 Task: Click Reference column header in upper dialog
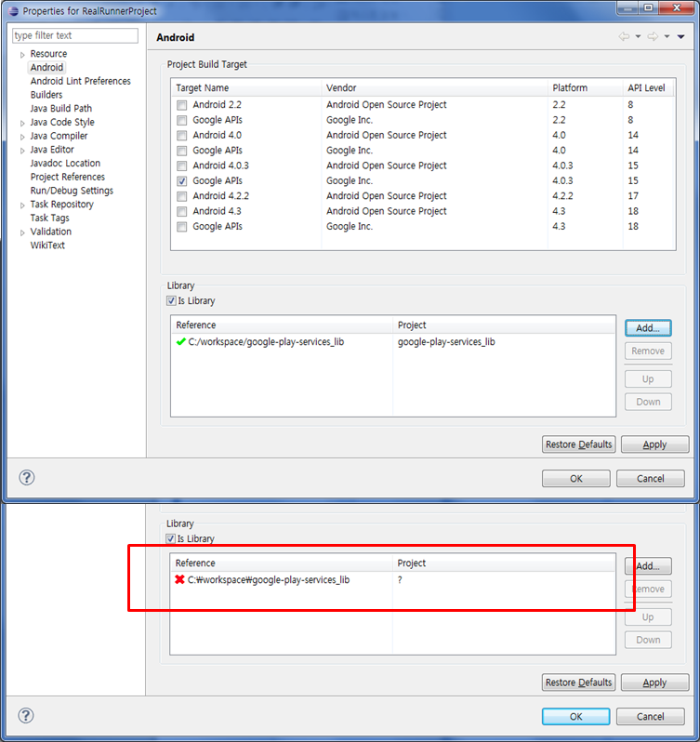pyautogui.click(x=281, y=325)
